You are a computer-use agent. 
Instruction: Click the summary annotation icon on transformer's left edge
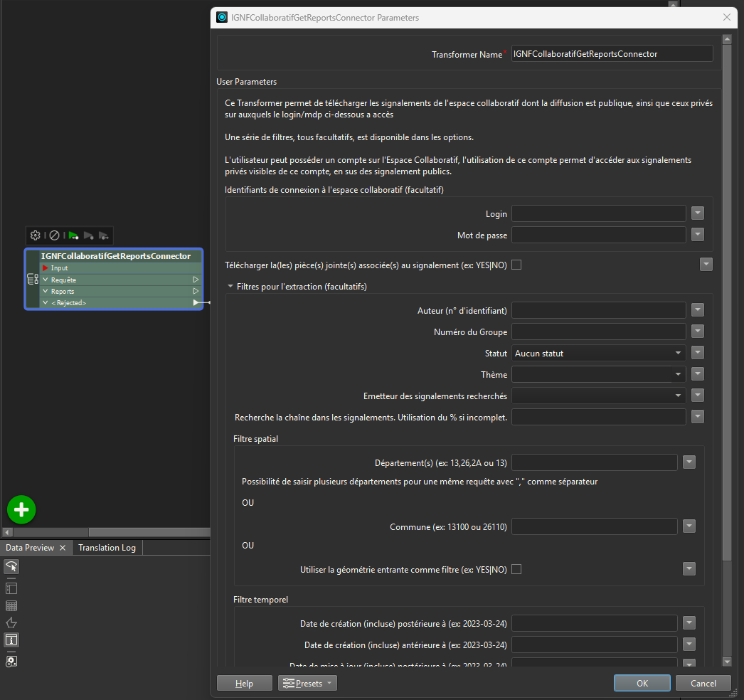click(33, 279)
